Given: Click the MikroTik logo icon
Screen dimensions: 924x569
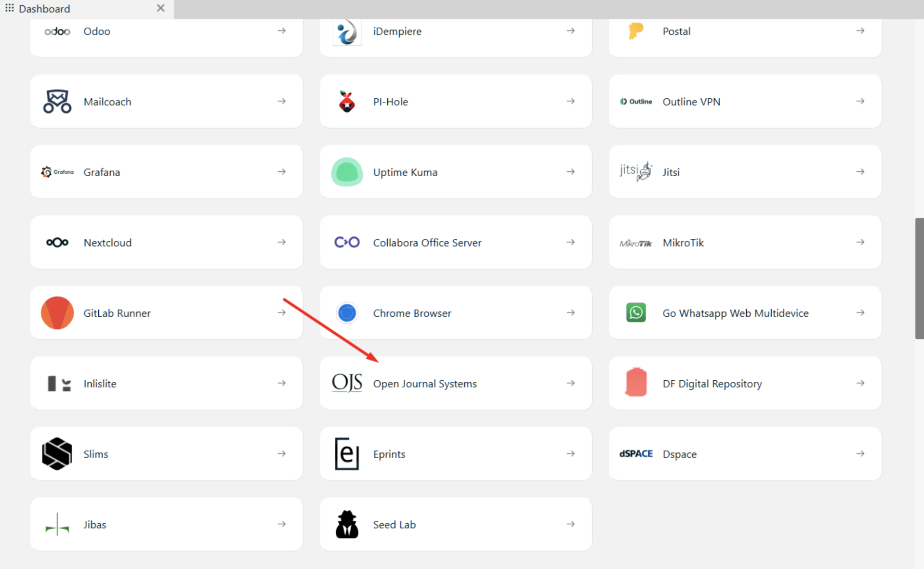Looking at the screenshot, I should pyautogui.click(x=636, y=243).
